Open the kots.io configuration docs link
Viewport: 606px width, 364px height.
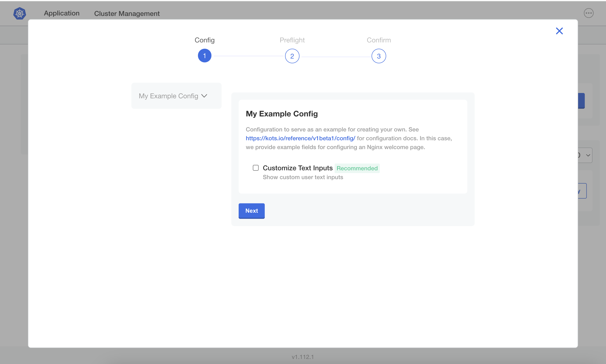coord(300,138)
